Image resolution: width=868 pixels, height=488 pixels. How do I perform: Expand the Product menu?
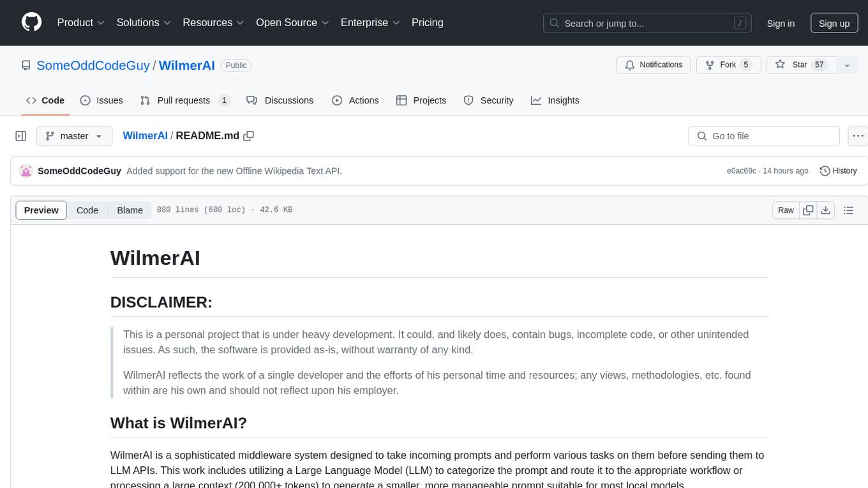pyautogui.click(x=81, y=22)
